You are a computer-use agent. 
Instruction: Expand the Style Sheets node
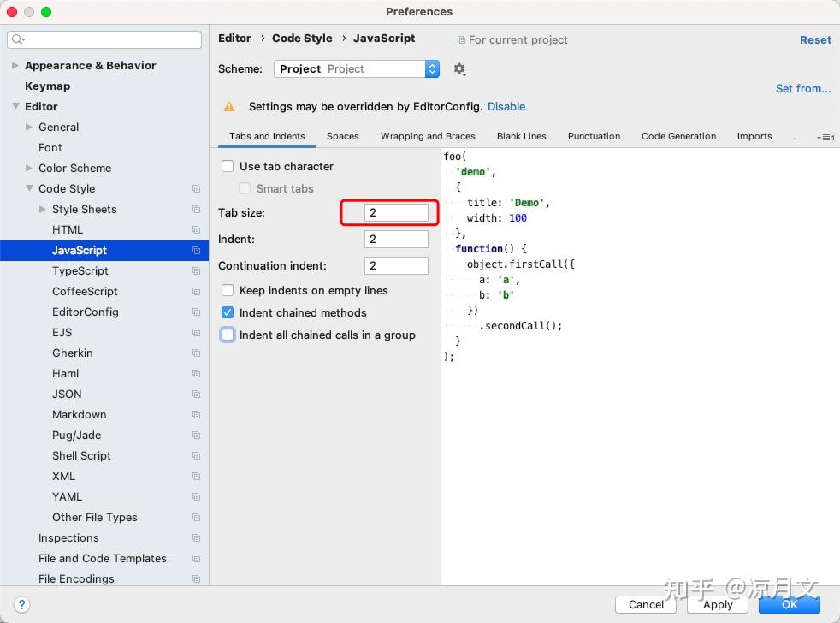[x=42, y=209]
